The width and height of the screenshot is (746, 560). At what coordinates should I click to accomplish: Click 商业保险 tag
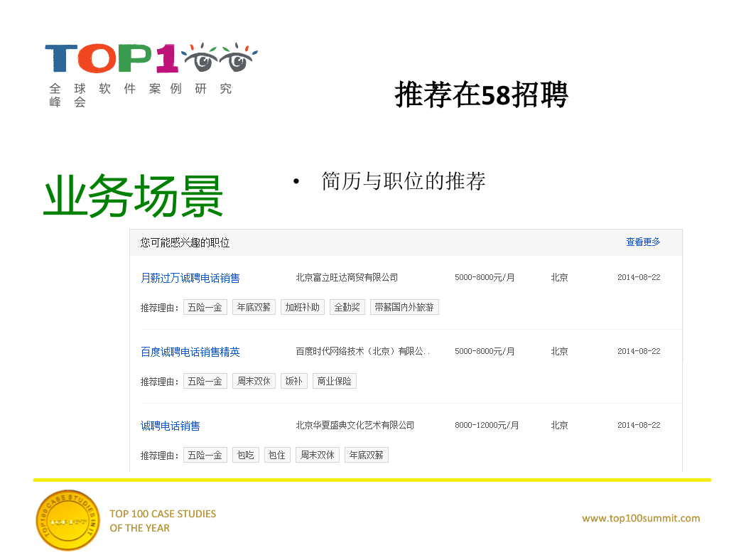pyautogui.click(x=335, y=381)
